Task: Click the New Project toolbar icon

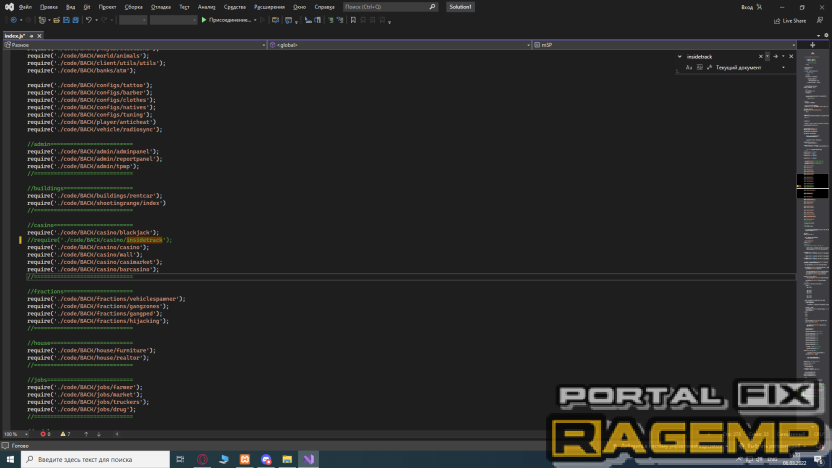Action: (x=42, y=20)
